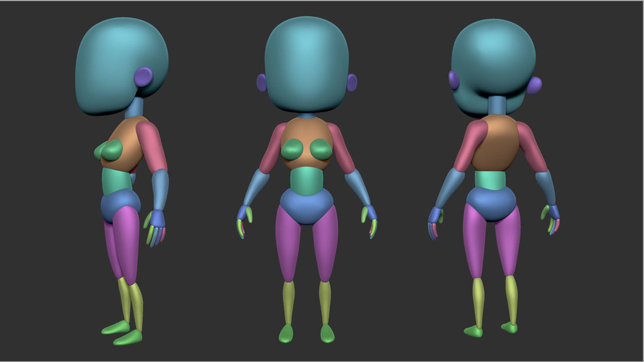Click the right purple ear of front-view figure

tap(352, 83)
